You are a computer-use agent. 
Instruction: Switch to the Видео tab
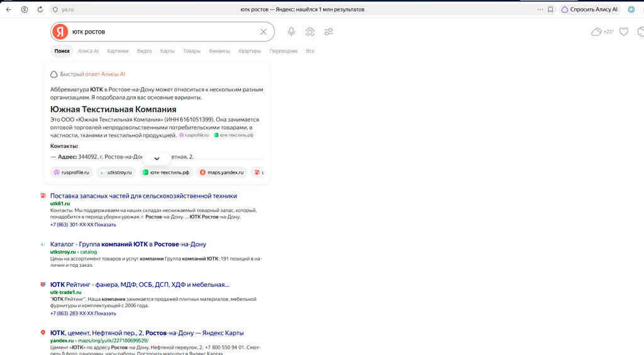click(144, 51)
